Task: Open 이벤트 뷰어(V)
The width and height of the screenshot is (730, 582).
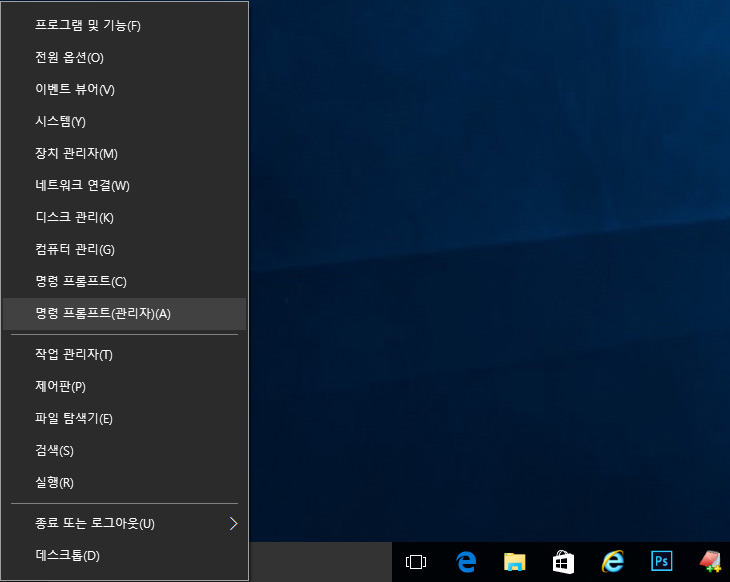Action: point(124,89)
